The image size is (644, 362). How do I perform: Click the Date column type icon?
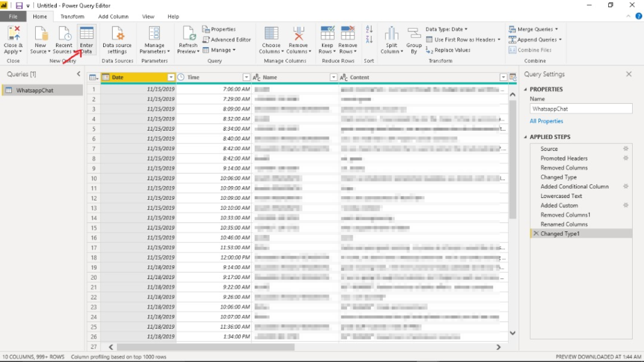(106, 77)
